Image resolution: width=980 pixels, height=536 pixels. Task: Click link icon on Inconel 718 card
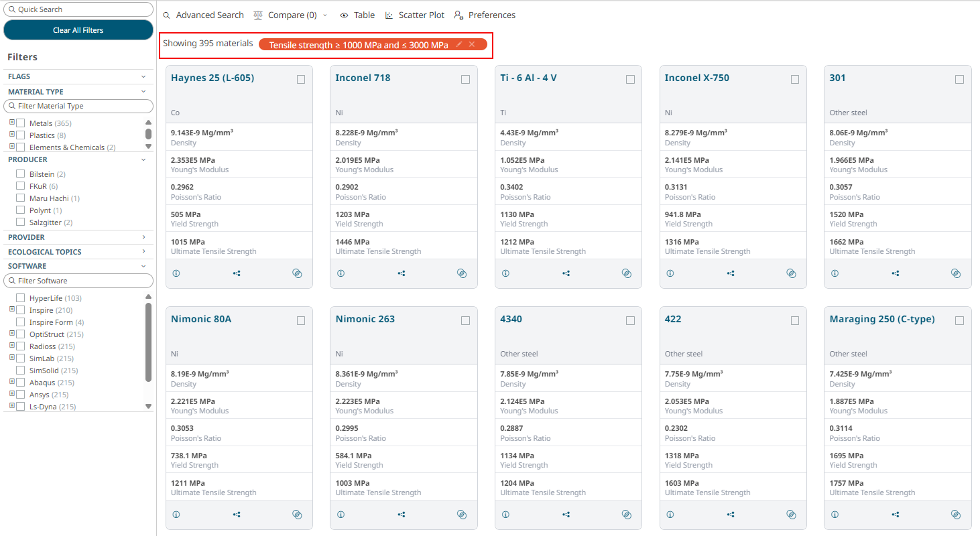tap(462, 273)
